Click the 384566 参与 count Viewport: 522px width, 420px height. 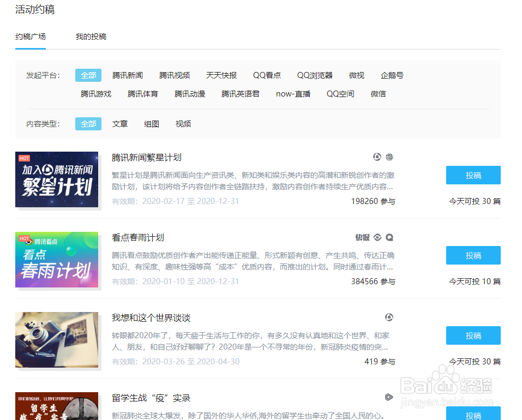pyautogui.click(x=373, y=281)
